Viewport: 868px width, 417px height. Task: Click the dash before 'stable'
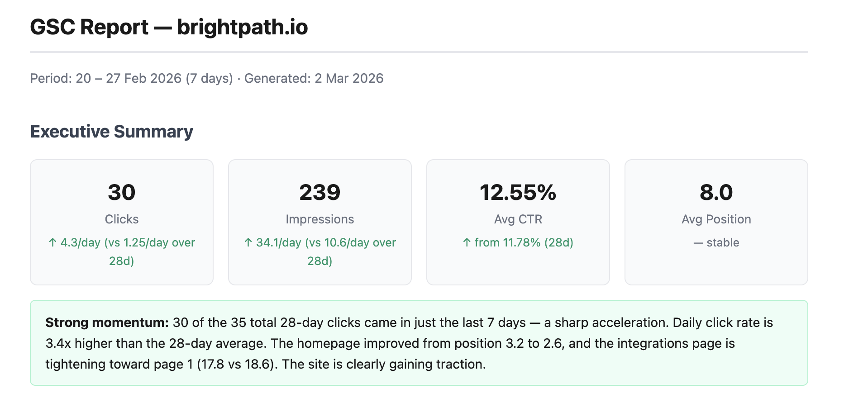pos(698,243)
